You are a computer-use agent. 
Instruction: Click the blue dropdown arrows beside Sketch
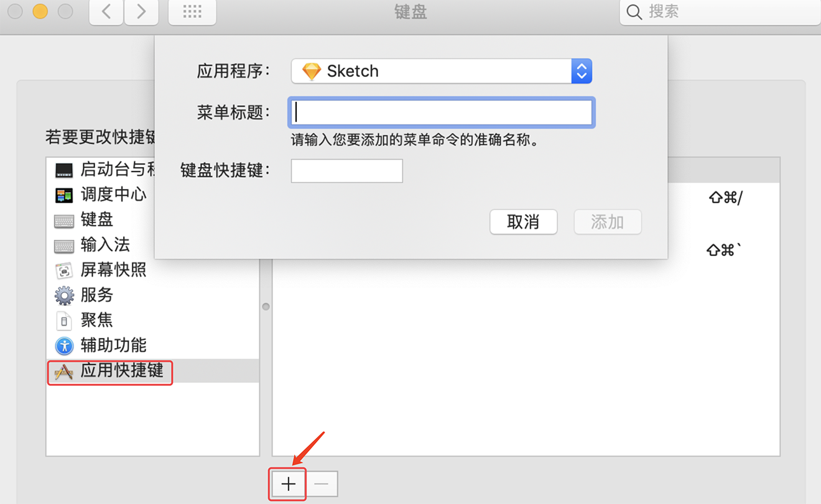pos(582,71)
